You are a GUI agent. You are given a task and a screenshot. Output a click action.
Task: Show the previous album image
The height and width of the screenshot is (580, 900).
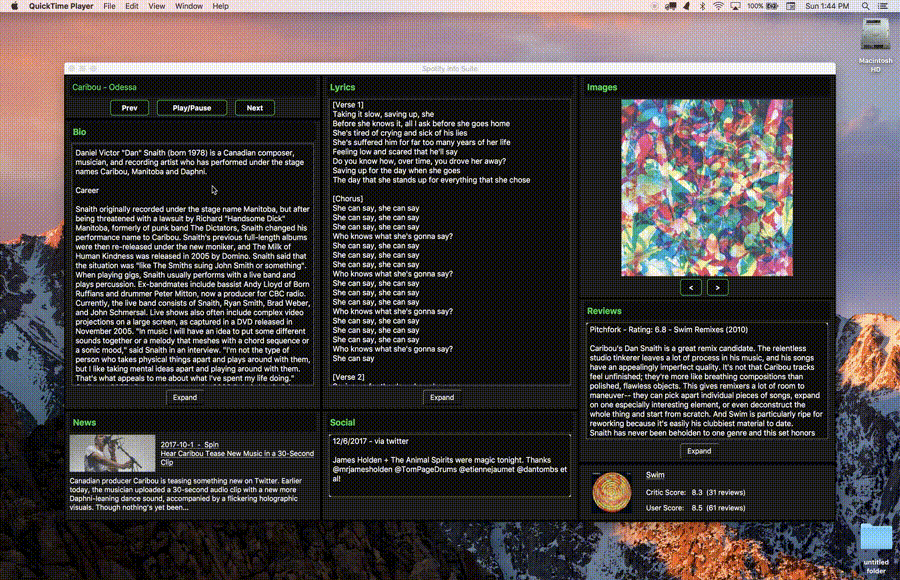click(690, 287)
